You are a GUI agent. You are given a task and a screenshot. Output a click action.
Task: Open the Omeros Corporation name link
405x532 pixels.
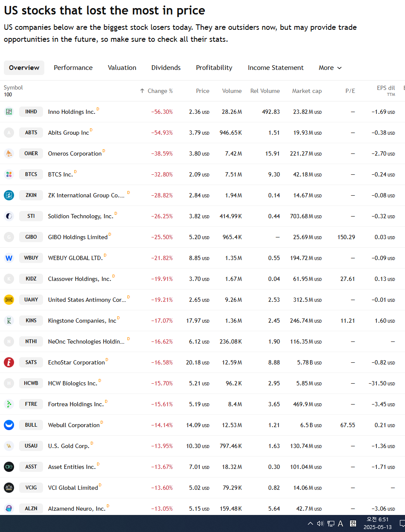pos(75,153)
